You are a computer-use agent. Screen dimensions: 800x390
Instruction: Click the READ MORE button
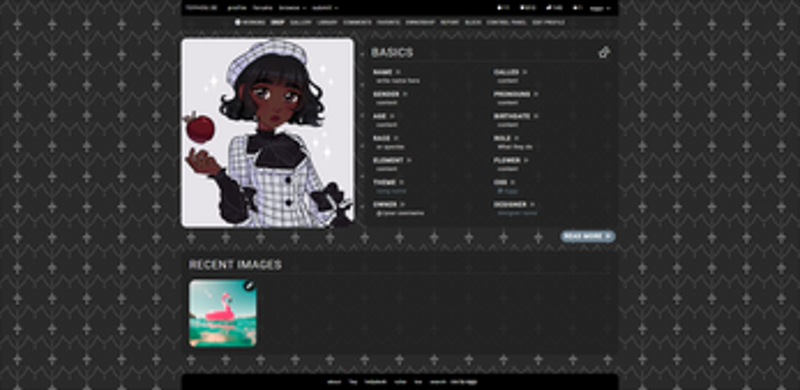tap(588, 236)
